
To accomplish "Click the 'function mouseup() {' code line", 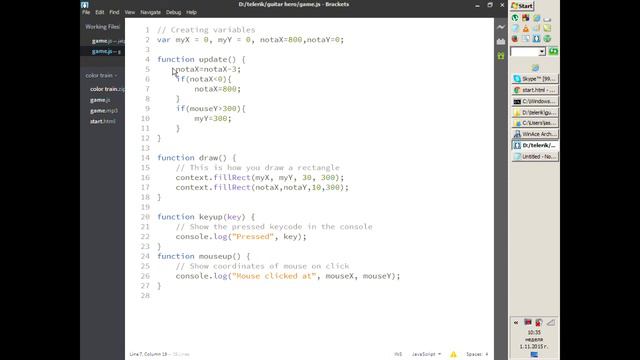I will [204, 256].
